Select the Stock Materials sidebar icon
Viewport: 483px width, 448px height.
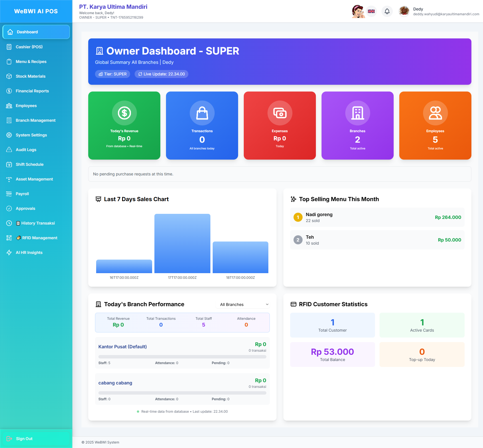(x=9, y=76)
